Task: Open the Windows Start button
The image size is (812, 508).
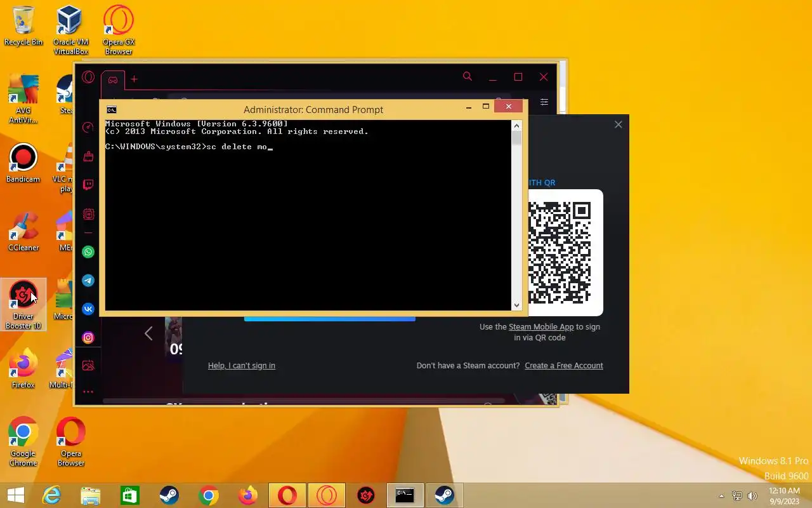Action: [16, 495]
